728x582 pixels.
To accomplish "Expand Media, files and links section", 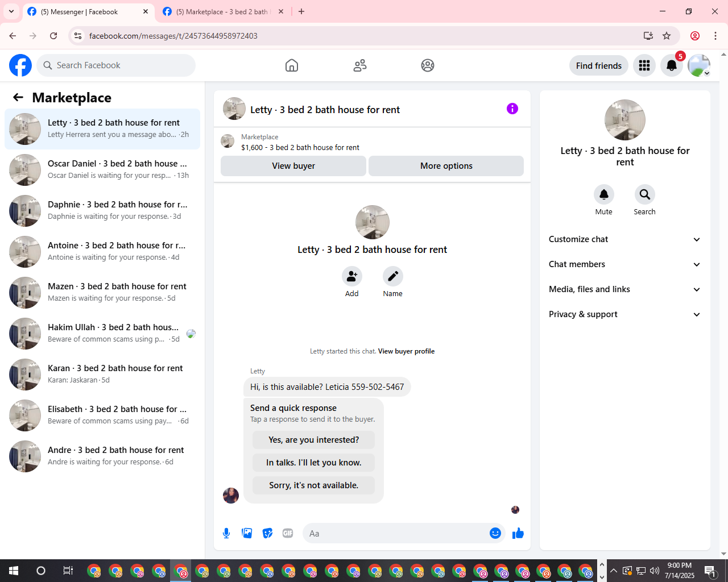I will pos(624,289).
